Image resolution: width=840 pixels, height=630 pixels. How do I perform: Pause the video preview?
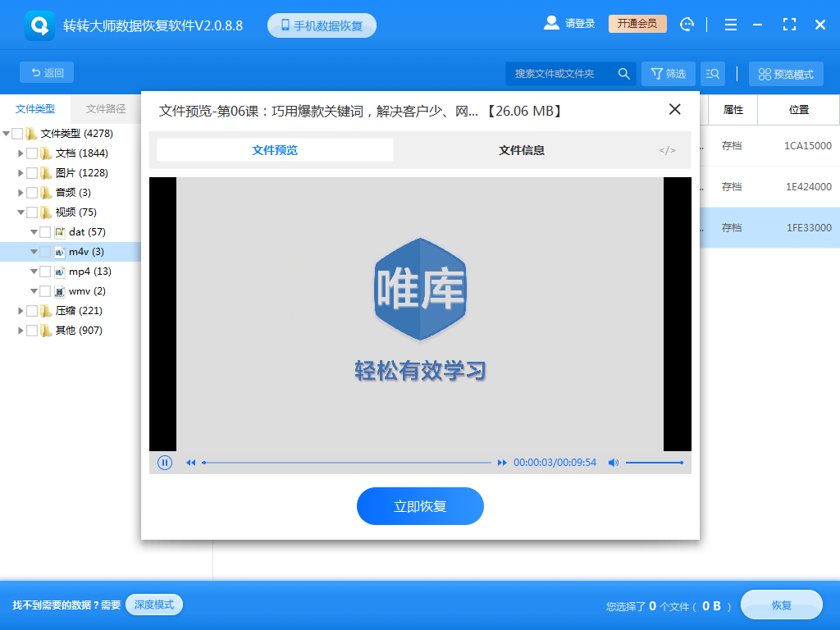point(164,463)
